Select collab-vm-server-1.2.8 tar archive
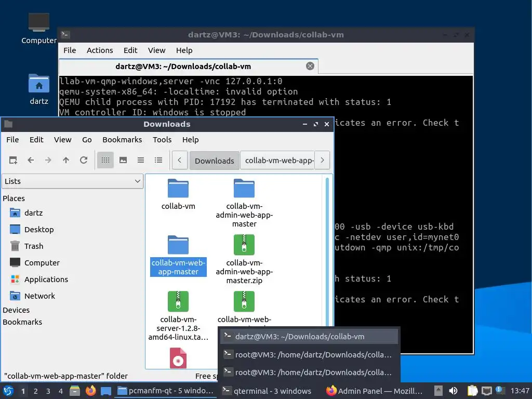 (x=178, y=316)
